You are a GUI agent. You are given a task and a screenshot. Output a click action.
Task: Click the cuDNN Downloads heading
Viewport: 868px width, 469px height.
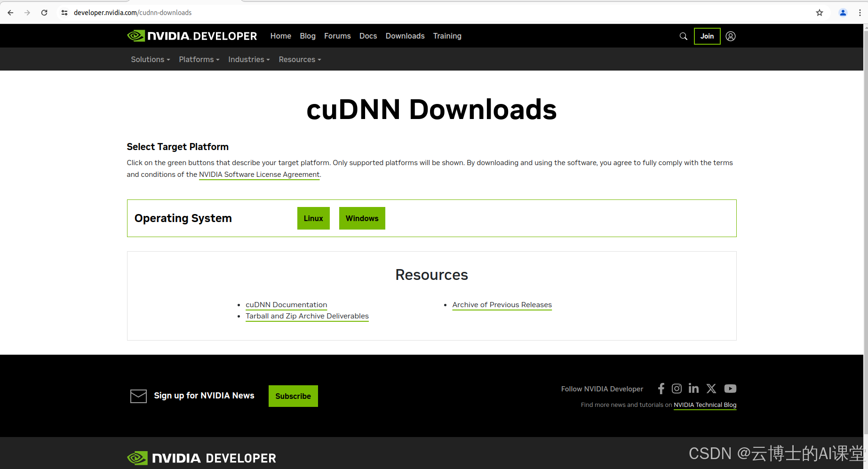[x=431, y=110]
